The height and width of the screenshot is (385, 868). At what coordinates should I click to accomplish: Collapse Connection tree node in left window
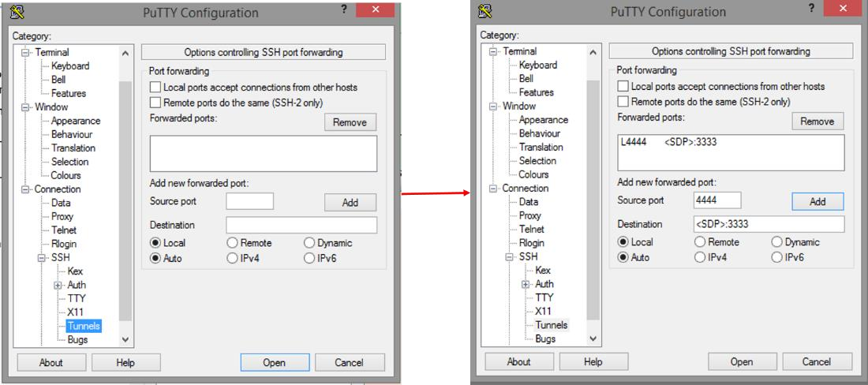point(25,189)
